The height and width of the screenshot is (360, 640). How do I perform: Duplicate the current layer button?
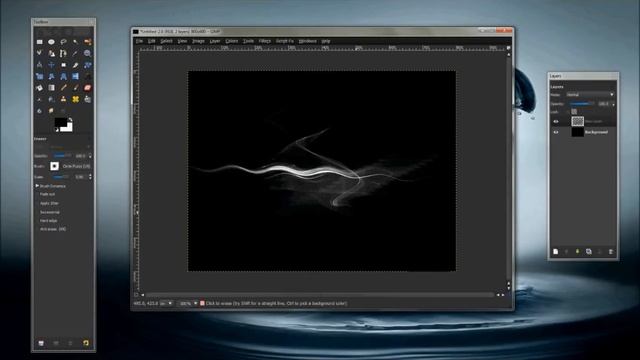589,252
